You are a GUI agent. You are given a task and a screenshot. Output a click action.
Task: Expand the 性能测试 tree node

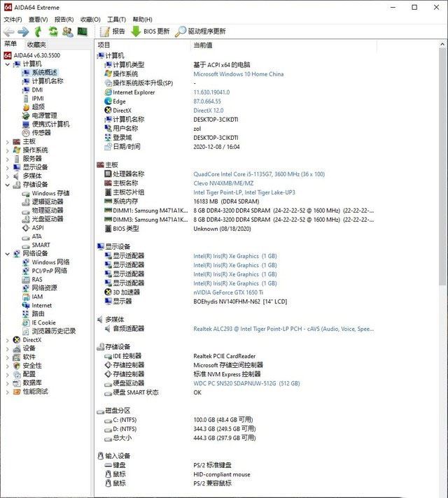[7, 392]
